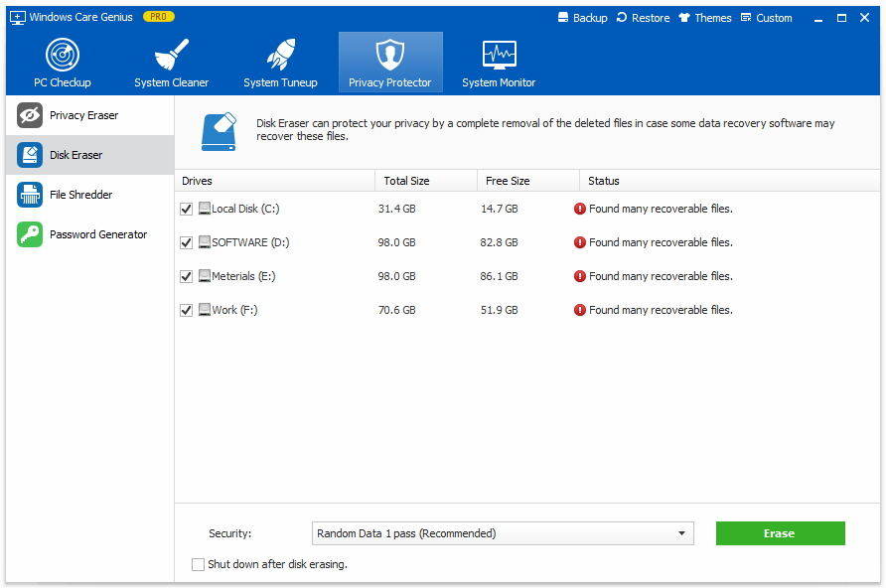Sort by Drives column header
The image size is (886, 588).
tap(274, 181)
